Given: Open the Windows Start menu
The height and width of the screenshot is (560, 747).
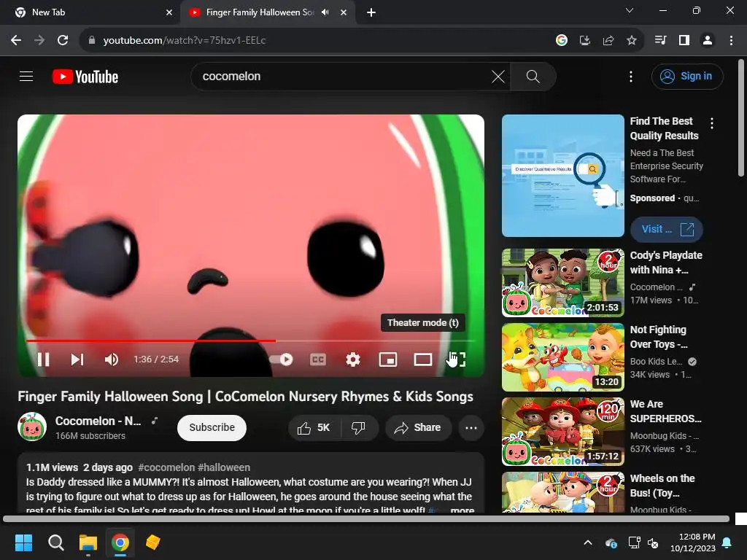Looking at the screenshot, I should point(23,542).
